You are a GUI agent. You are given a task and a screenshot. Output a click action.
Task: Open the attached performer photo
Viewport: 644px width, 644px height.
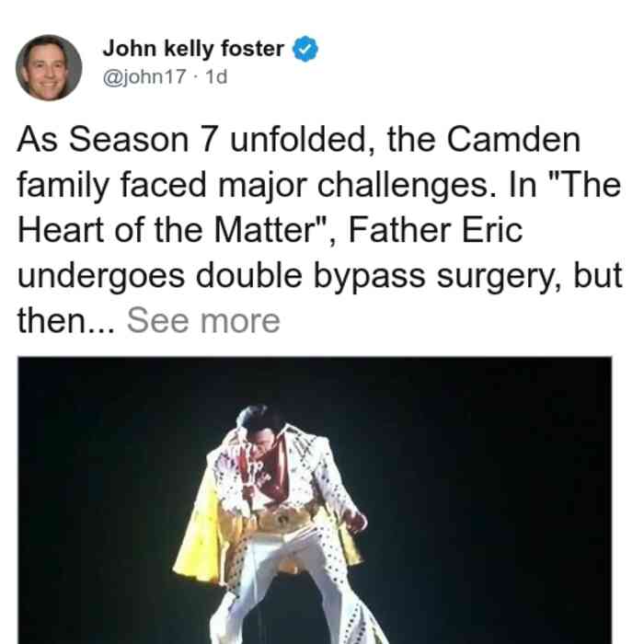click(315, 500)
